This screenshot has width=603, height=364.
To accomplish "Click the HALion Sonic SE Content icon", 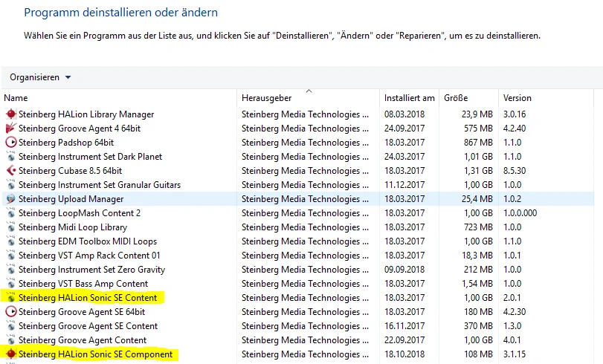I will [11, 298].
